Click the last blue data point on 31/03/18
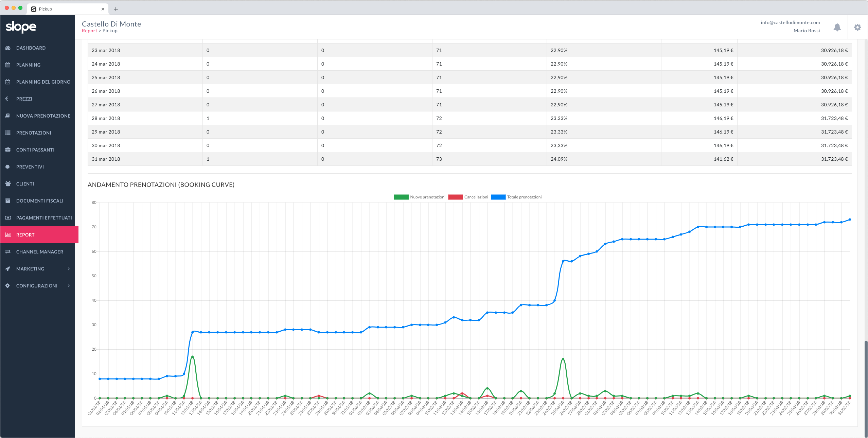Screen dimensions: 868x438 (850, 220)
